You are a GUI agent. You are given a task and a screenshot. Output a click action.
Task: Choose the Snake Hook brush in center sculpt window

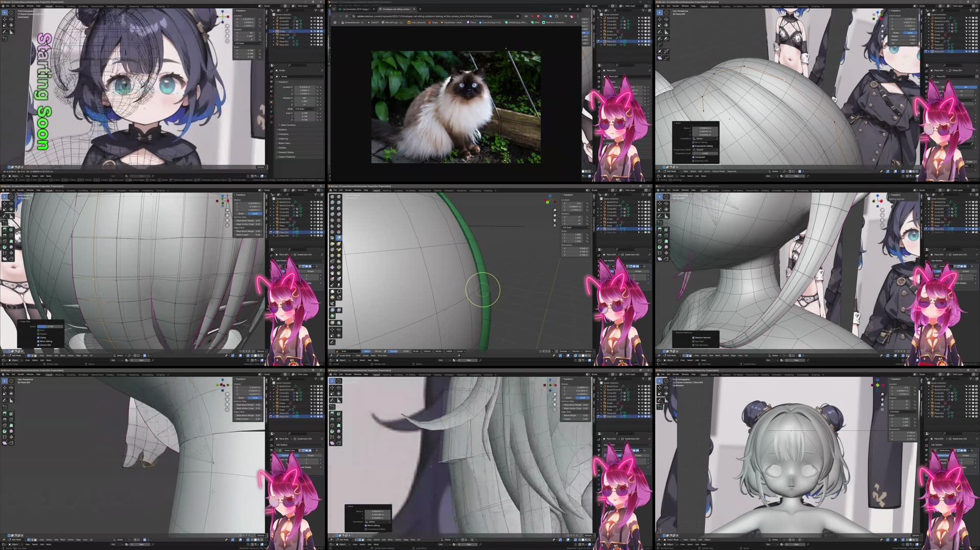338,244
